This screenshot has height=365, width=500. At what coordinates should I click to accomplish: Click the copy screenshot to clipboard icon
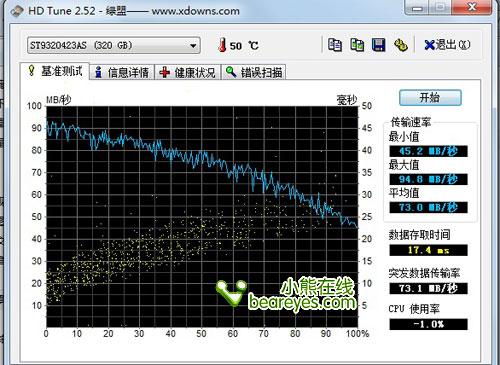357,45
